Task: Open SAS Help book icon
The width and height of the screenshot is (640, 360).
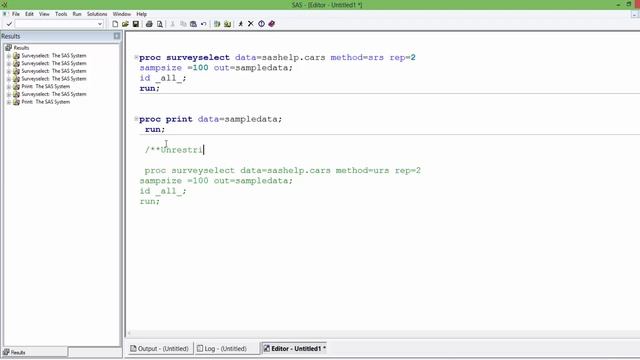Action: (271, 24)
